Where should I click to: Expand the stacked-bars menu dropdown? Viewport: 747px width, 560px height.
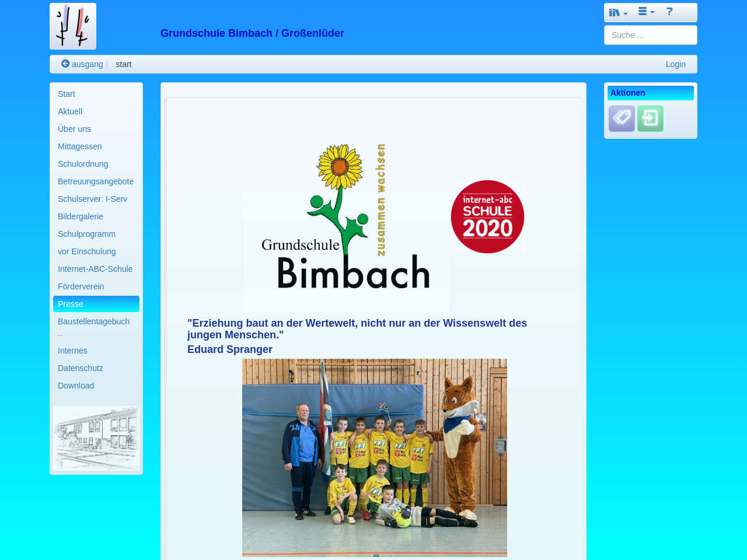pyautogui.click(x=645, y=12)
